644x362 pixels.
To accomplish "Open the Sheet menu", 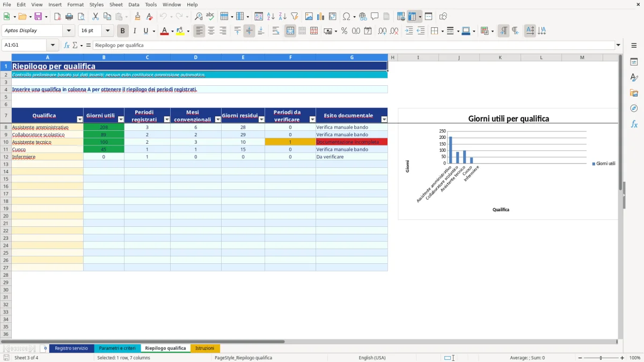I will pyautogui.click(x=116, y=4).
